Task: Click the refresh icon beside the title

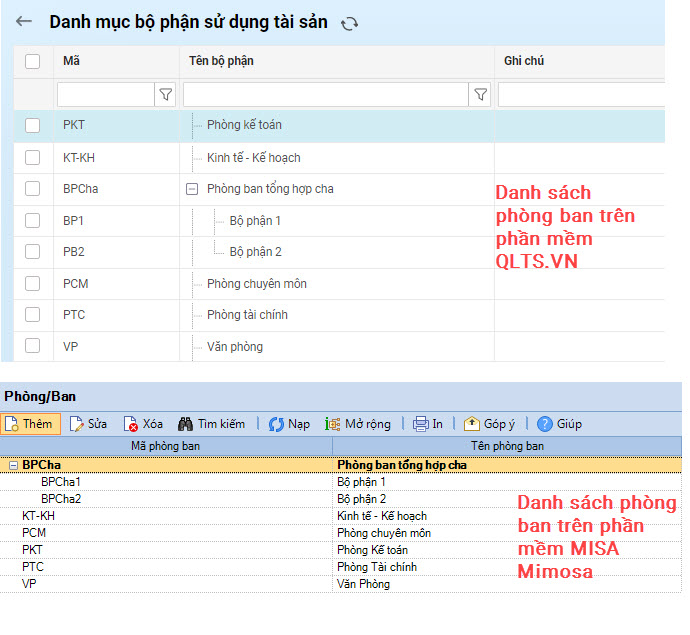Action: point(349,23)
